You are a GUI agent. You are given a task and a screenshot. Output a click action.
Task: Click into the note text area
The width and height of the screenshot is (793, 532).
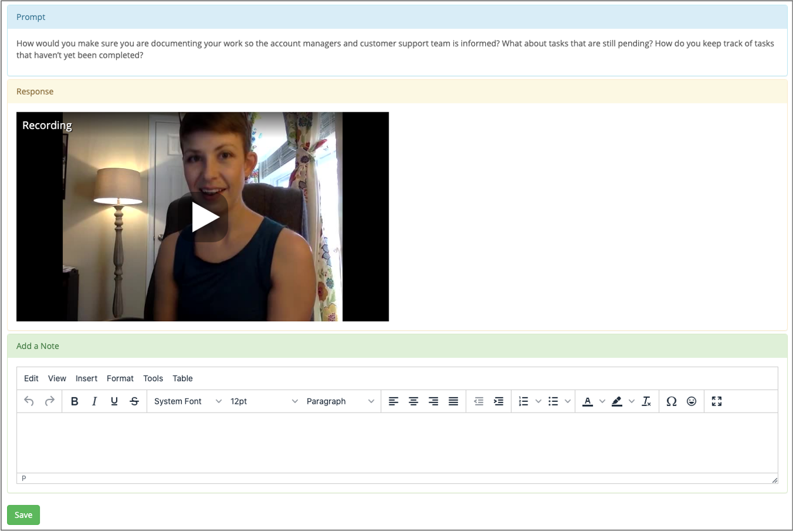coord(397,443)
